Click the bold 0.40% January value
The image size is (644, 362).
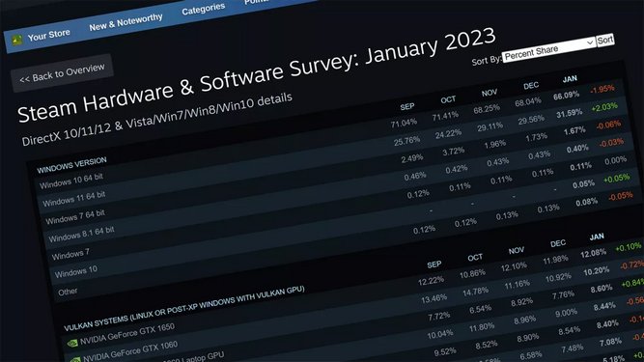coord(577,149)
